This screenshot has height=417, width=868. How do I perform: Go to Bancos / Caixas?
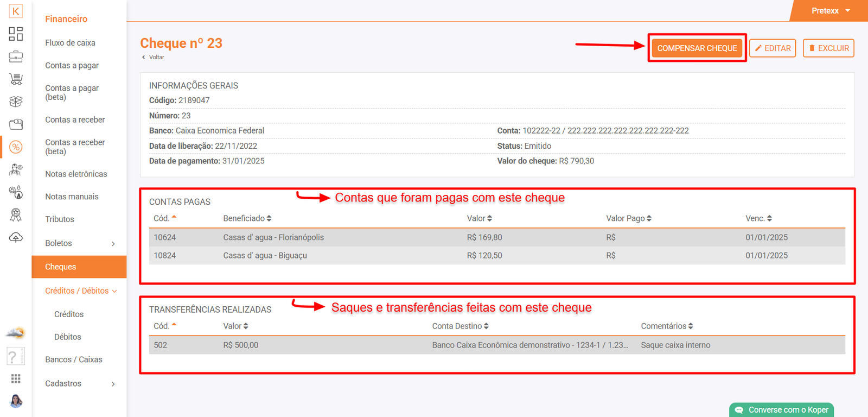click(x=73, y=359)
